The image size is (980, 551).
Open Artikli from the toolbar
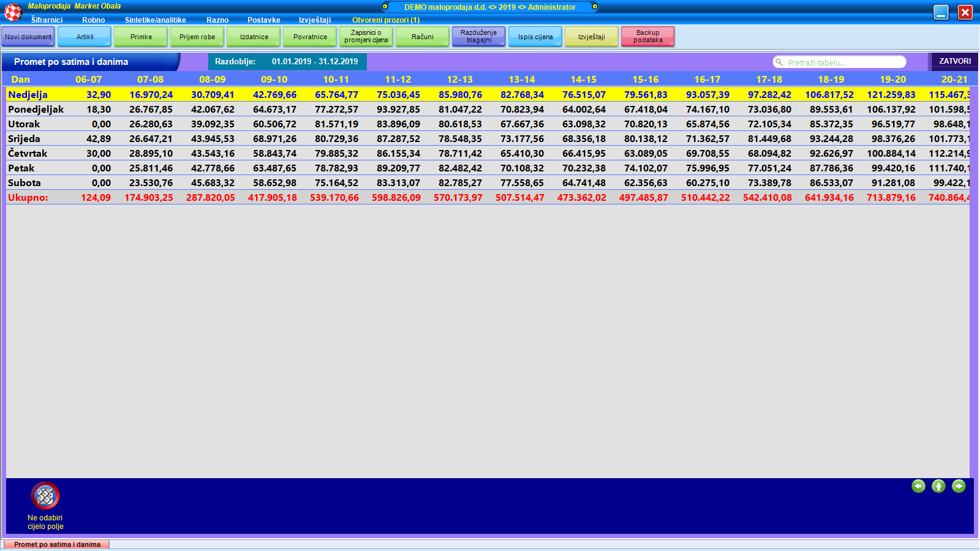(85, 37)
